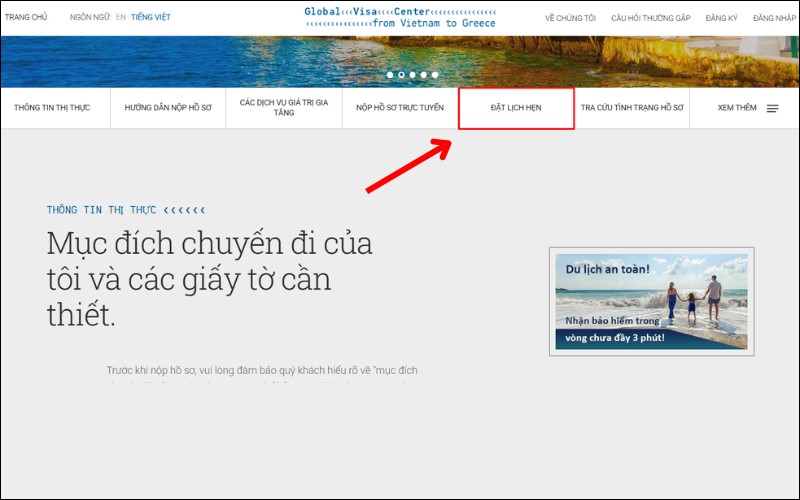Click the Global Visa Center logo
The width and height of the screenshot is (800, 500).
coord(400,17)
